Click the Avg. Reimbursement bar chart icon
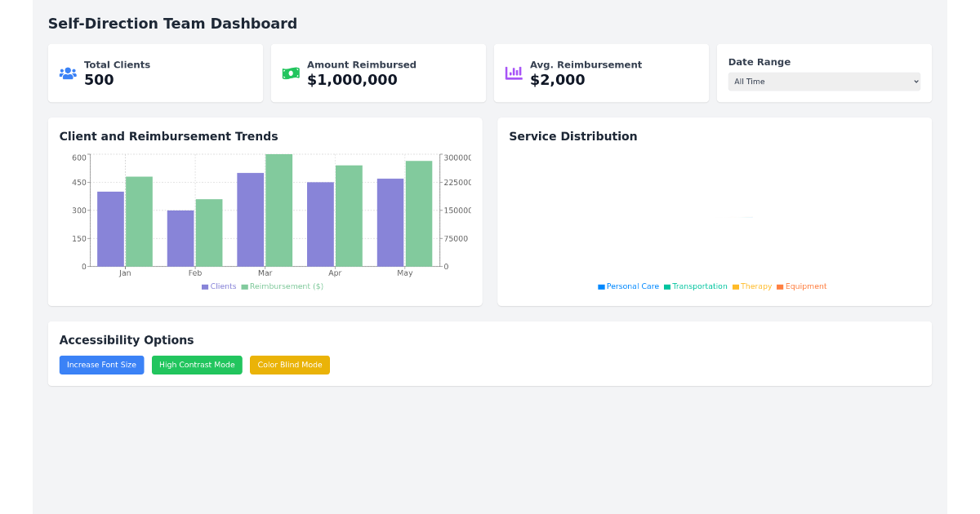980x514 pixels. coord(514,73)
